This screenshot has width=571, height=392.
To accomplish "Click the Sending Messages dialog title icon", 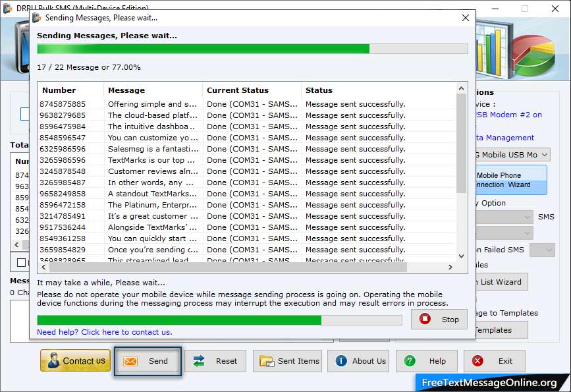I will coord(36,18).
